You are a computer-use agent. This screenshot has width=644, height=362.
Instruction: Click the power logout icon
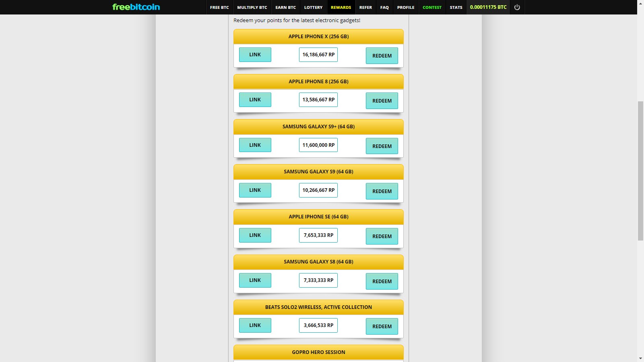(x=517, y=7)
